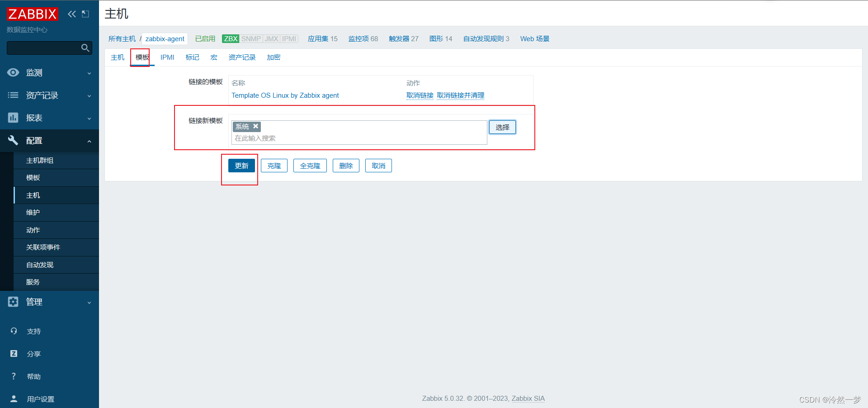
Task: Collapse the 配置 menu chevron
Action: [89, 141]
